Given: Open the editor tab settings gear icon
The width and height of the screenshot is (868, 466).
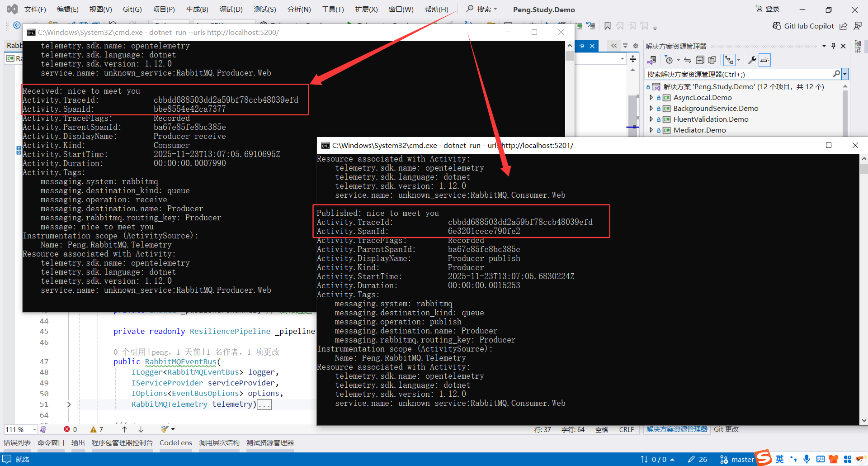Looking at the screenshot, I should tap(636, 46).
